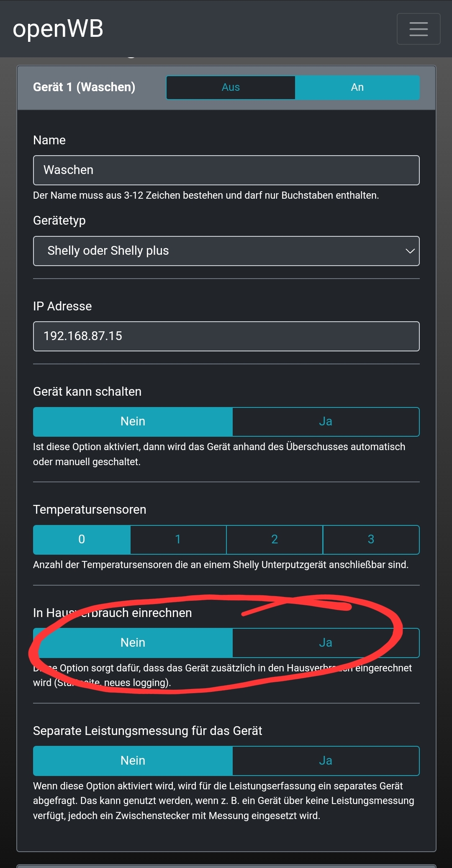Click the Gerät 1 (Waschen) card header
Screen dimensions: 452x868
[x=84, y=87]
